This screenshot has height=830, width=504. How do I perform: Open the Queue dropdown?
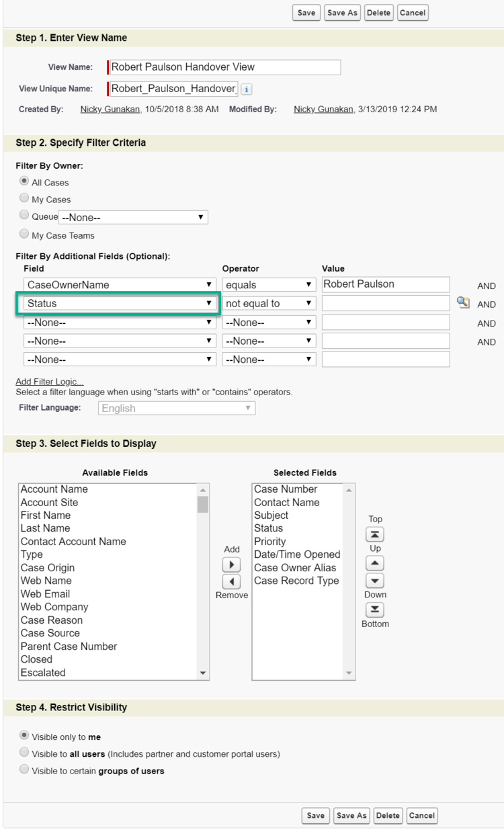coord(133,217)
